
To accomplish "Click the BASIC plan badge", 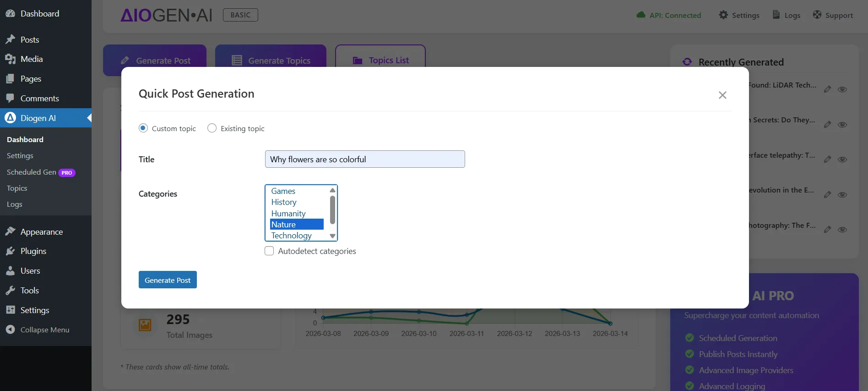I will tap(240, 15).
